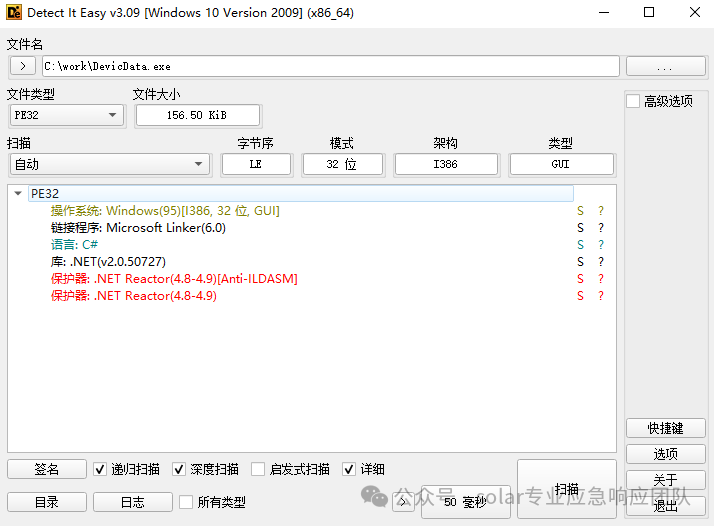714x526 pixels.
Task: Toggle the 深度扫描 checkbox
Action: click(179, 469)
